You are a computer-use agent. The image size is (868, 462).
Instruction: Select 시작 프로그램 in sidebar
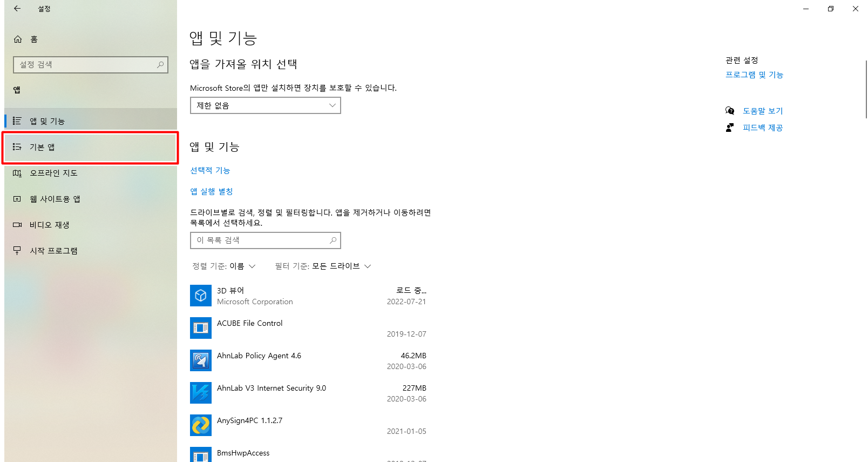pyautogui.click(x=91, y=251)
